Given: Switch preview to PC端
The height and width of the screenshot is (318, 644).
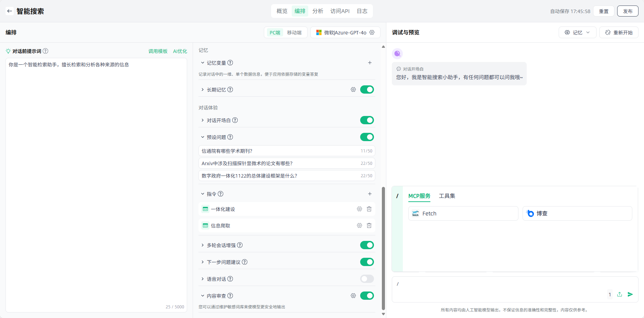Looking at the screenshot, I should [x=275, y=32].
